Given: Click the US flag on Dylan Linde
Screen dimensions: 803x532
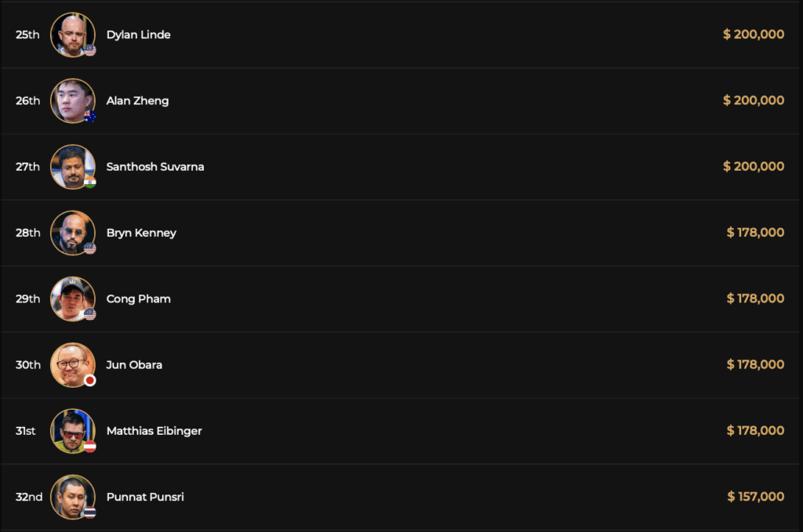Looking at the screenshot, I should pos(90,50).
